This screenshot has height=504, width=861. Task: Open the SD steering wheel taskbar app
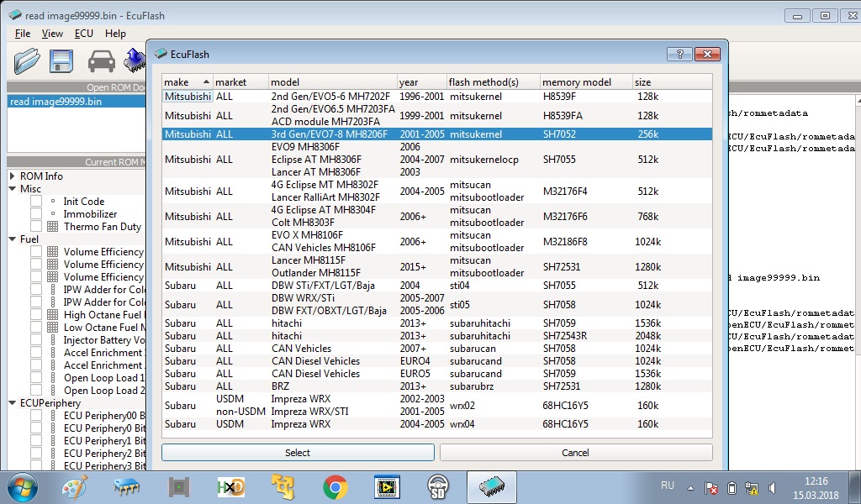[438, 487]
